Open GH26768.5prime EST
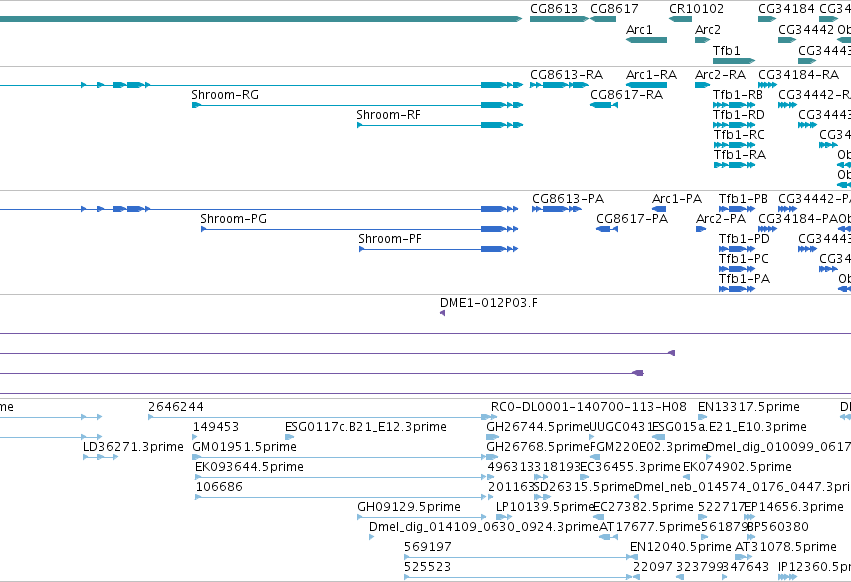 point(493,457)
